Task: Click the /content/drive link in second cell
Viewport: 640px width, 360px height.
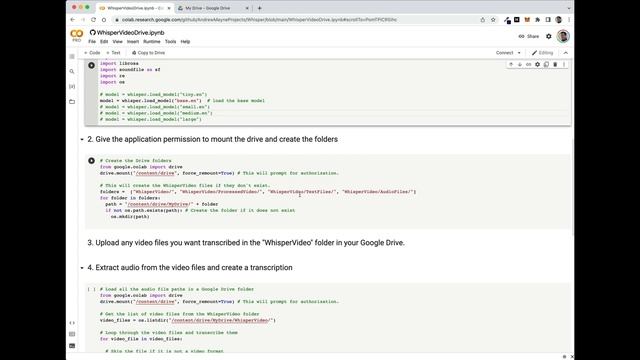Action: click(x=156, y=173)
